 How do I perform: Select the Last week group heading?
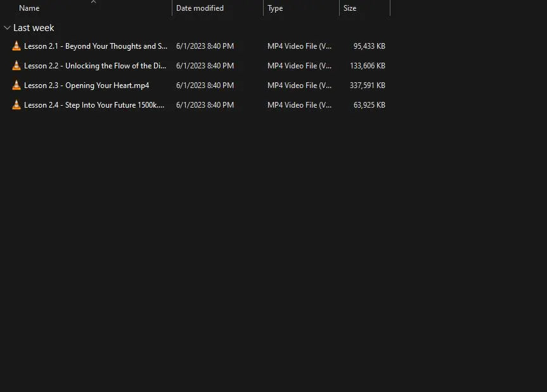[34, 28]
